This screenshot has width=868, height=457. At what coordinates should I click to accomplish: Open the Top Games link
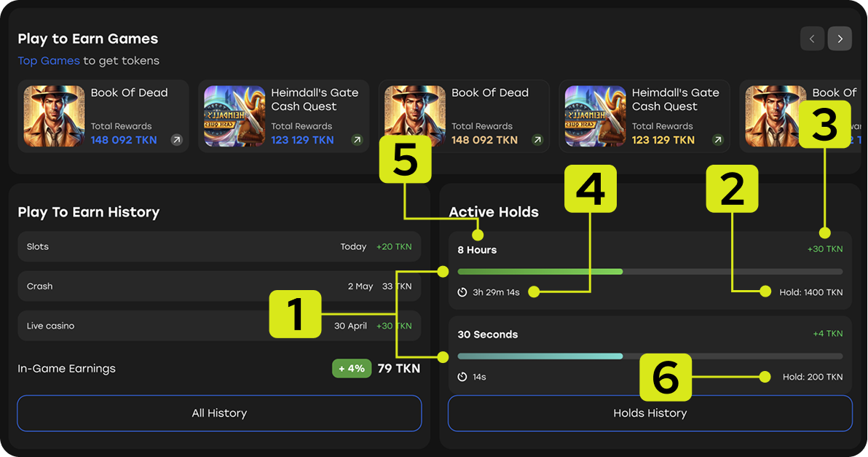pyautogui.click(x=49, y=60)
